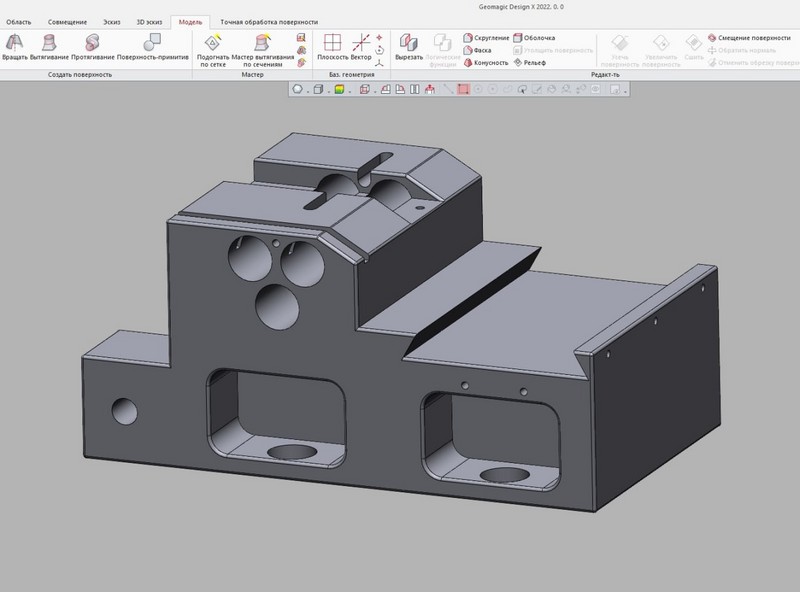Screen dimensions: 800x592
Task: Expand the deviation color dropdown arrow
Action: [x=349, y=91]
